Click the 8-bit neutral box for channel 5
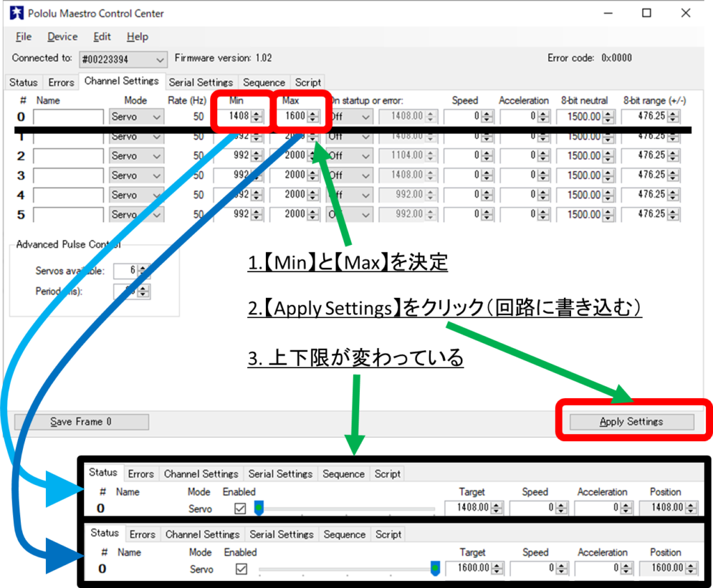The width and height of the screenshot is (713, 588). [x=585, y=214]
